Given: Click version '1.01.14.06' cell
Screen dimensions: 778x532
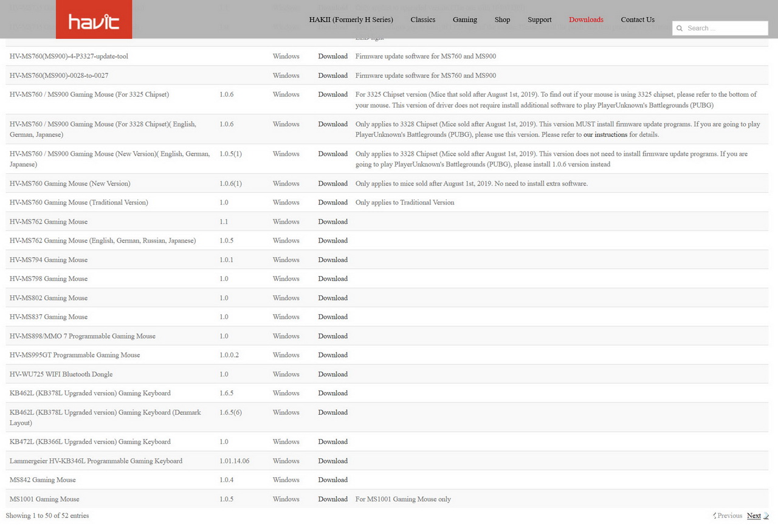Looking at the screenshot, I should (x=234, y=461).
